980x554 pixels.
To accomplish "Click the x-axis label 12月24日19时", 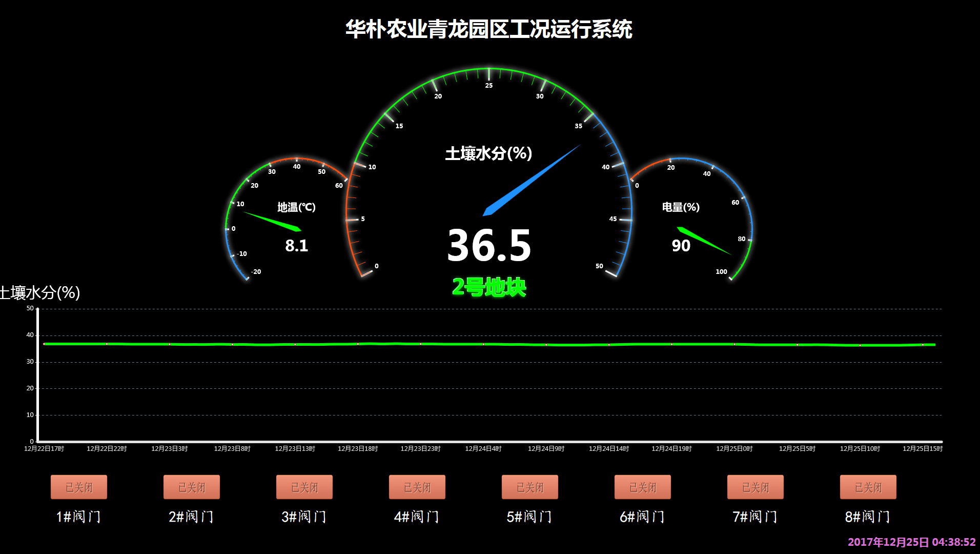I will pos(671,449).
